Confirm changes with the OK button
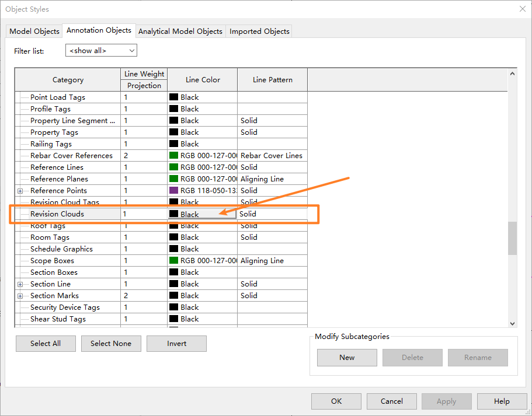 pos(336,401)
